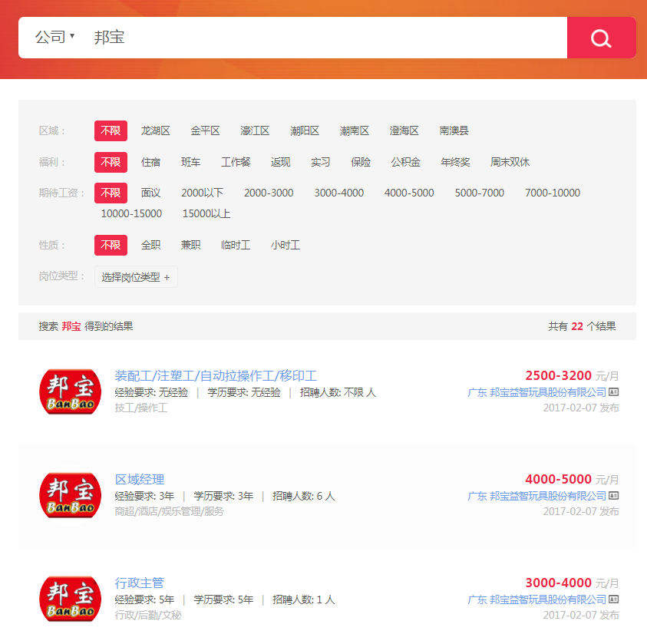Click the 共有 22 个结果 count
This screenshot has width=647, height=644.
point(582,326)
